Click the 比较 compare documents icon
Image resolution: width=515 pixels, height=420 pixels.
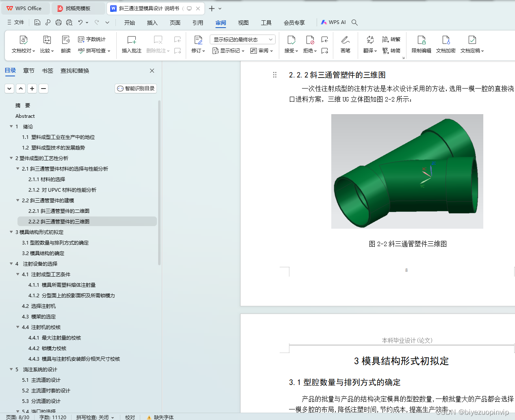coord(47,40)
